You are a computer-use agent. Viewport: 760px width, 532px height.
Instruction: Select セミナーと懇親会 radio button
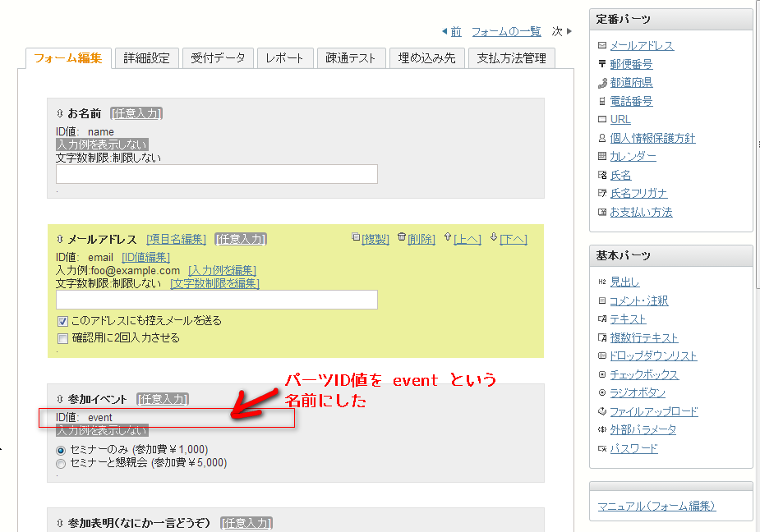[x=60, y=463]
